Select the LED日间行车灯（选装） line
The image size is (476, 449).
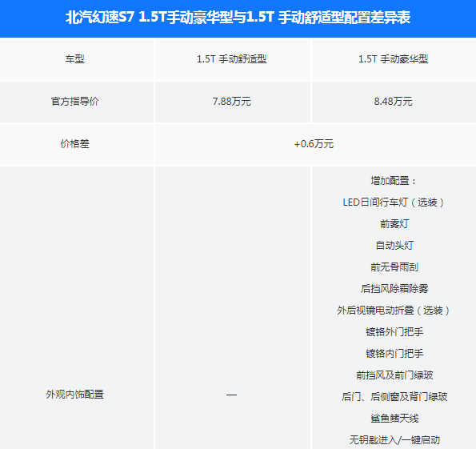coord(394,202)
